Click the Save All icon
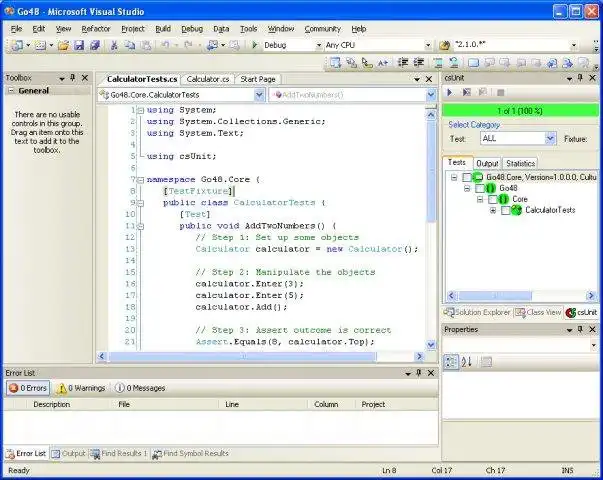 click(x=95, y=45)
